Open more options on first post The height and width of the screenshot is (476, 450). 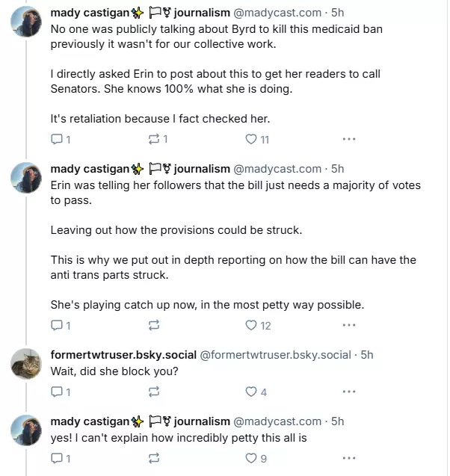click(x=348, y=139)
